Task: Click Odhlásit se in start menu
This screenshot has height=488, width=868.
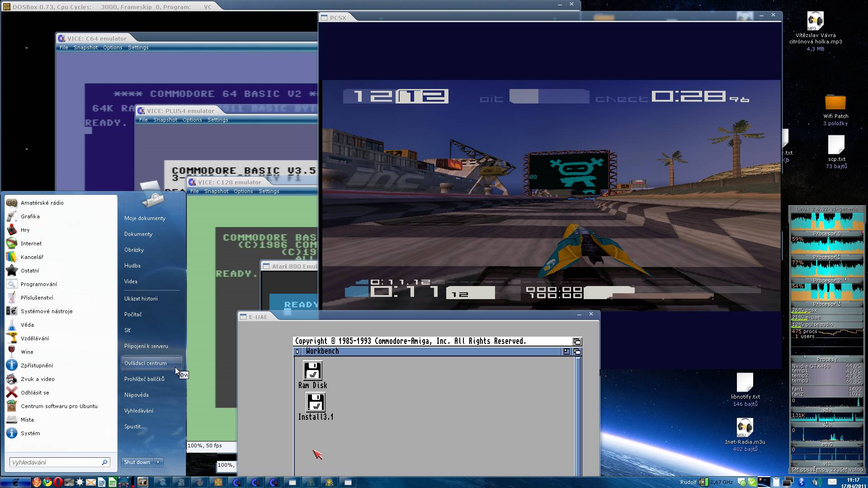Action: [x=61, y=393]
